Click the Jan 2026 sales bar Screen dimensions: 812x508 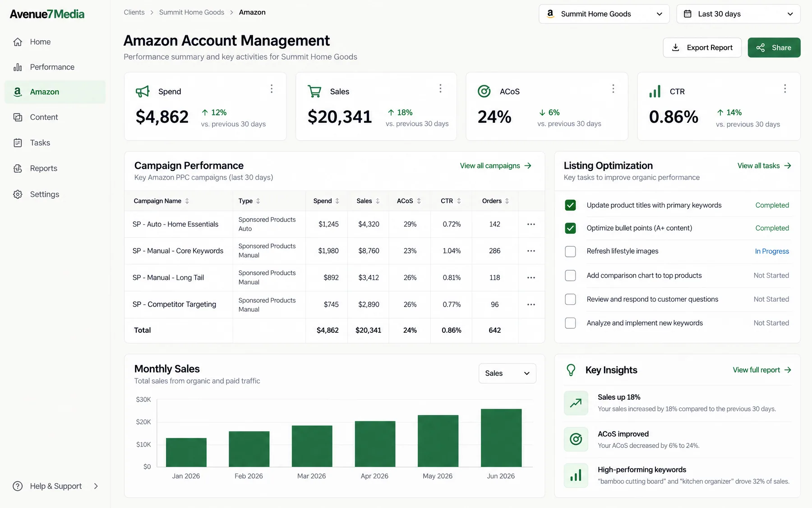[x=186, y=452]
